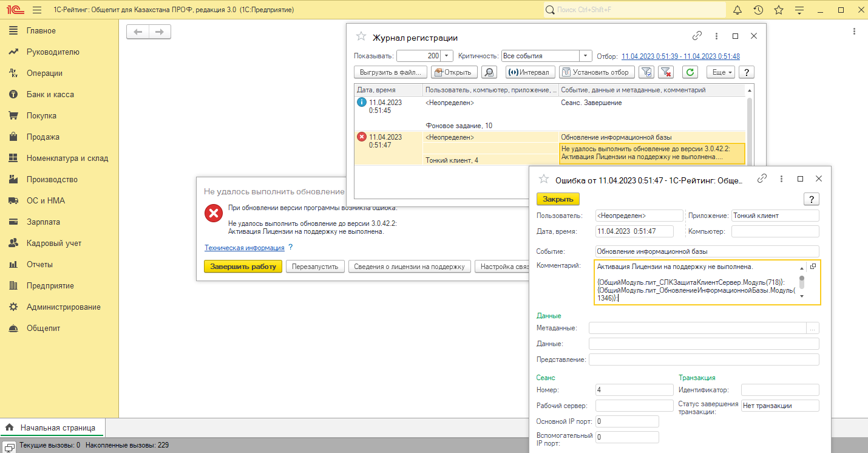Click the Открыть button in event log
Viewport: 868px width, 453px height.
[454, 72]
